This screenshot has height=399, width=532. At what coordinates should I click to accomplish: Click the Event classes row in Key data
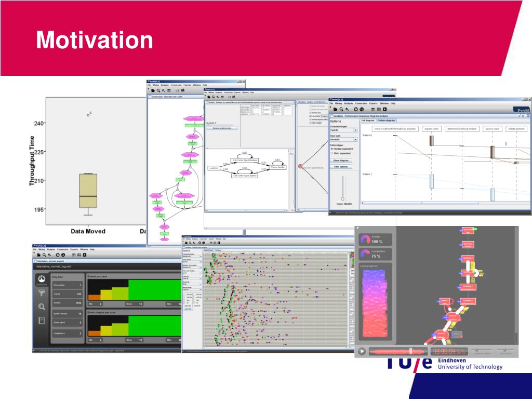pos(68,313)
